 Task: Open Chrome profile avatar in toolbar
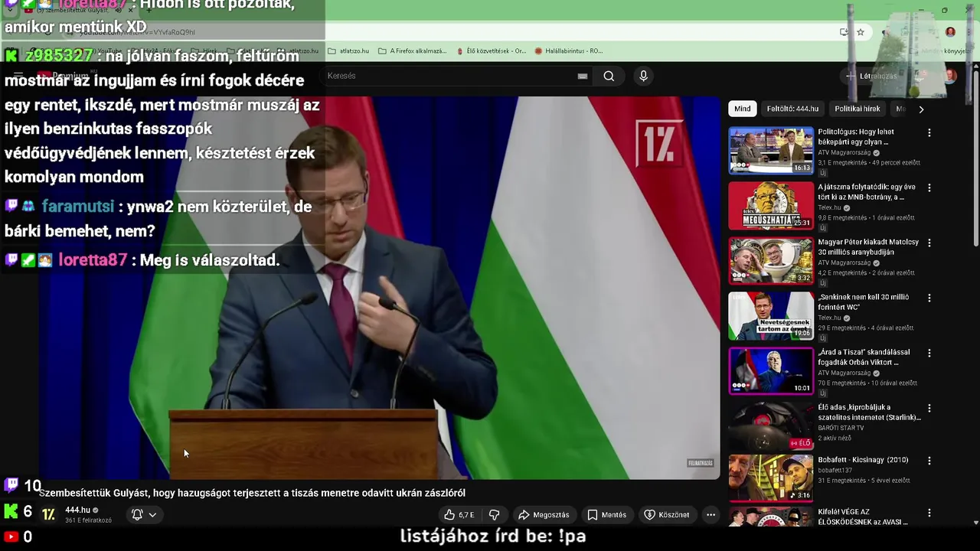(950, 32)
